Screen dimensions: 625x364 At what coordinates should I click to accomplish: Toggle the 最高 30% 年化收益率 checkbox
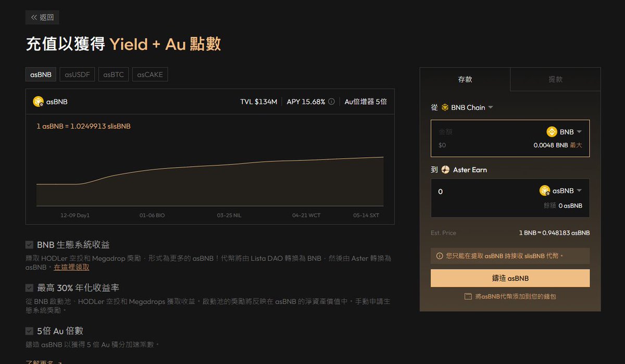(x=30, y=288)
